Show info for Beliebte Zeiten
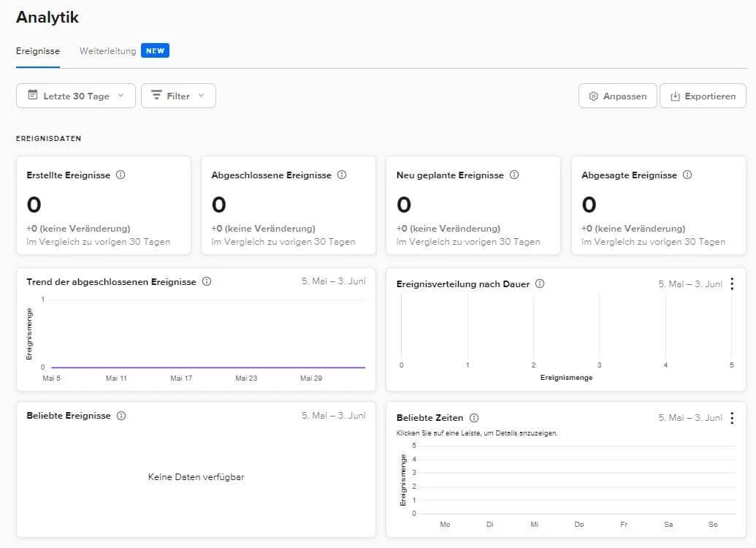The image size is (756, 548). click(474, 418)
